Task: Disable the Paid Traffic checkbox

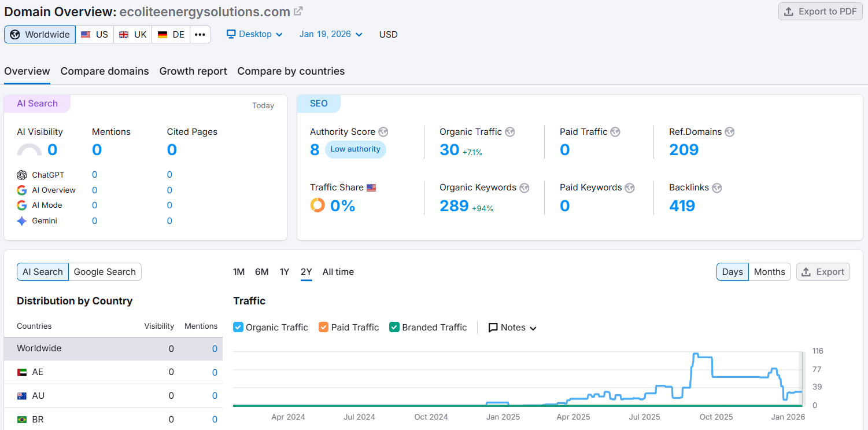Action: [323, 327]
